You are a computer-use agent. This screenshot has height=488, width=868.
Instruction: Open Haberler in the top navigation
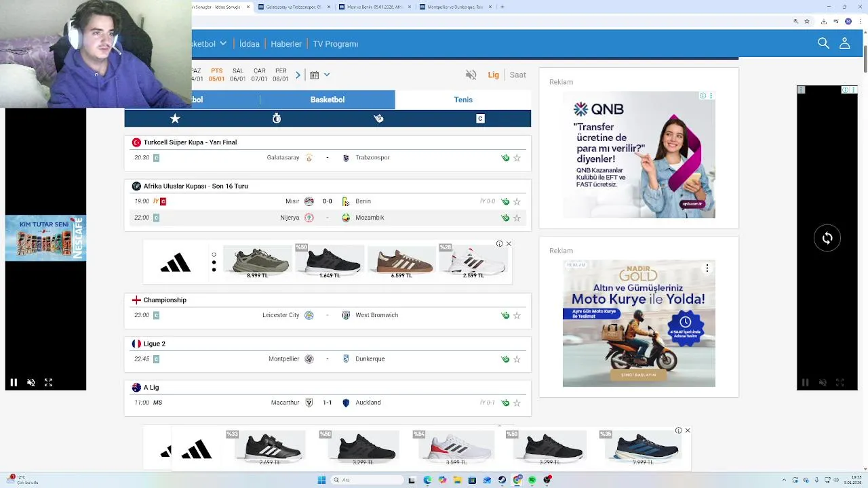point(286,43)
